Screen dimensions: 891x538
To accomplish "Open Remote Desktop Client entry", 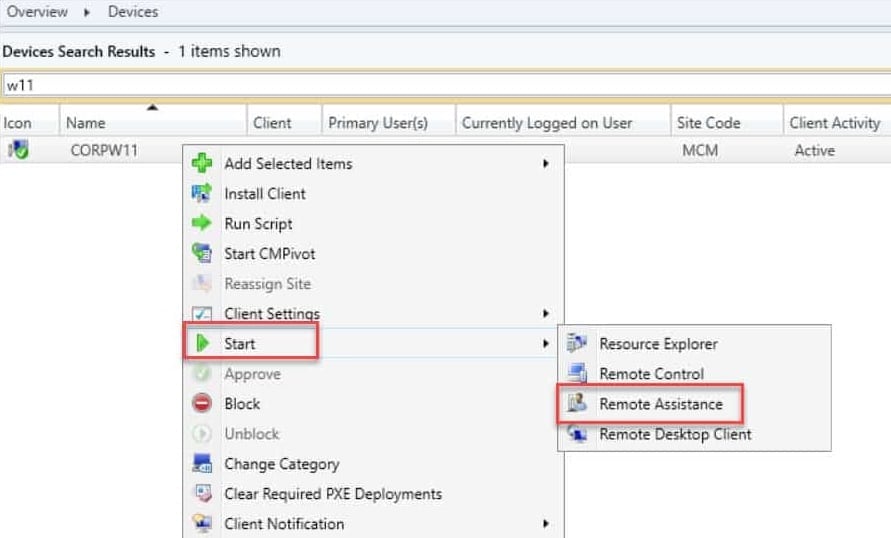I will point(694,435).
